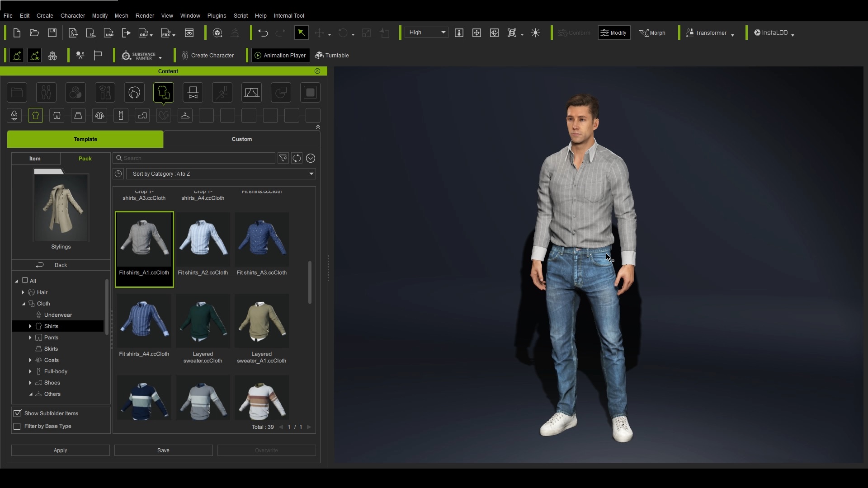Activate the Select arrow tool
The width and height of the screenshot is (868, 488).
coord(301,33)
